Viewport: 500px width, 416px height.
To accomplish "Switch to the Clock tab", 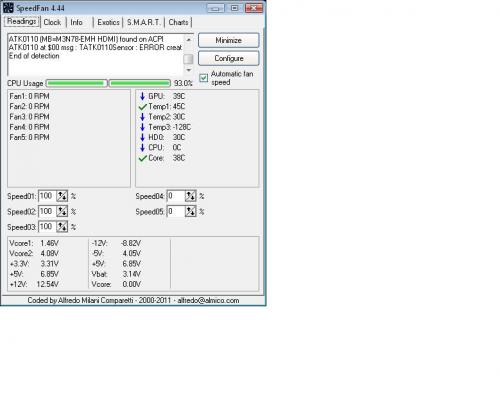I will [52, 22].
